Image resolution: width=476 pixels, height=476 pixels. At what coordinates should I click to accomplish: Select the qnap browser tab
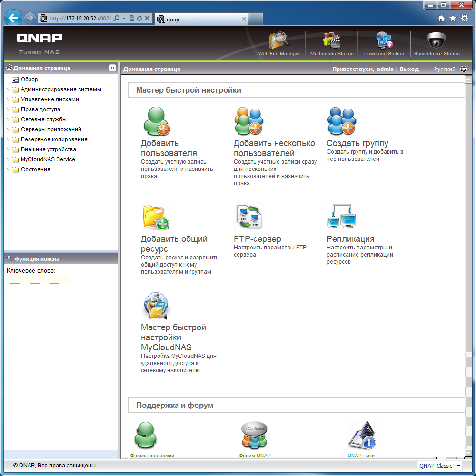point(201,19)
